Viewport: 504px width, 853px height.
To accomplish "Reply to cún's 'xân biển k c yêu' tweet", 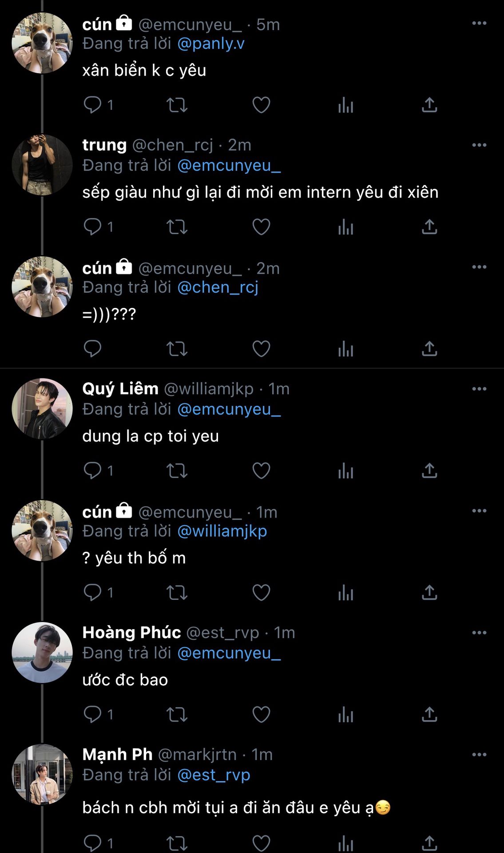I will 92,105.
